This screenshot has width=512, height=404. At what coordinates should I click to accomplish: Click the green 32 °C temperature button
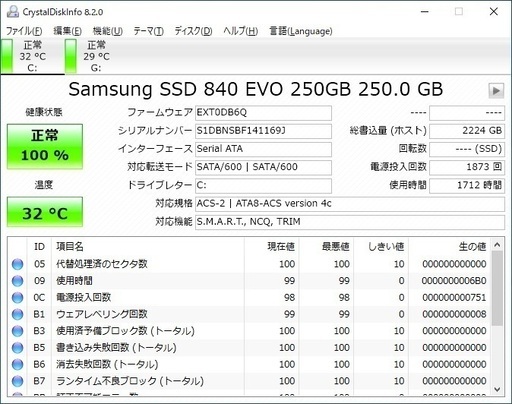coord(45,212)
